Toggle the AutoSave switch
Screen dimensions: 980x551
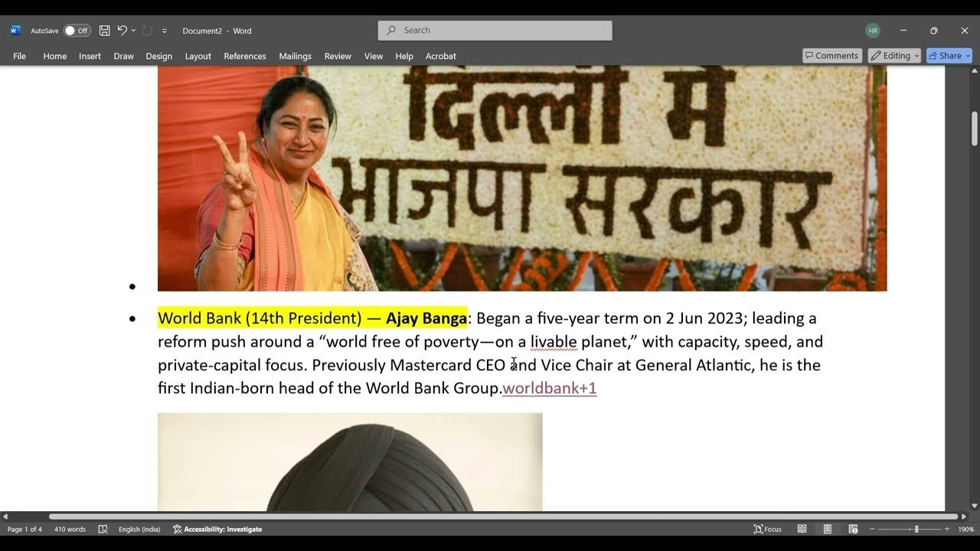click(77, 31)
